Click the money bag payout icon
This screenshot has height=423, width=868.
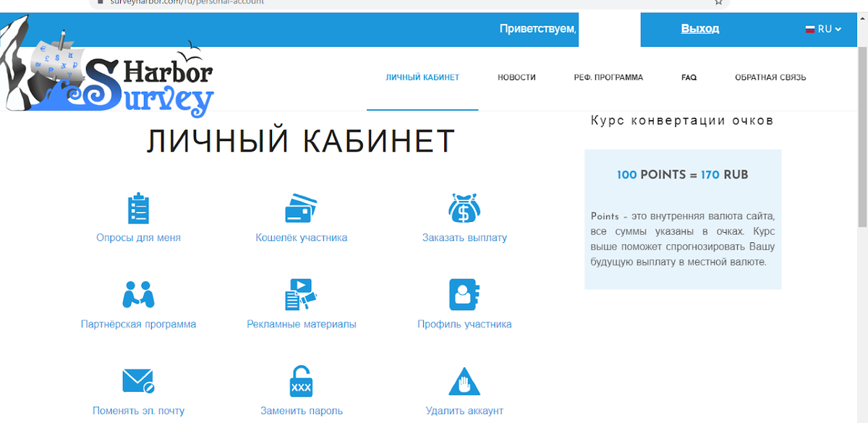[464, 209]
